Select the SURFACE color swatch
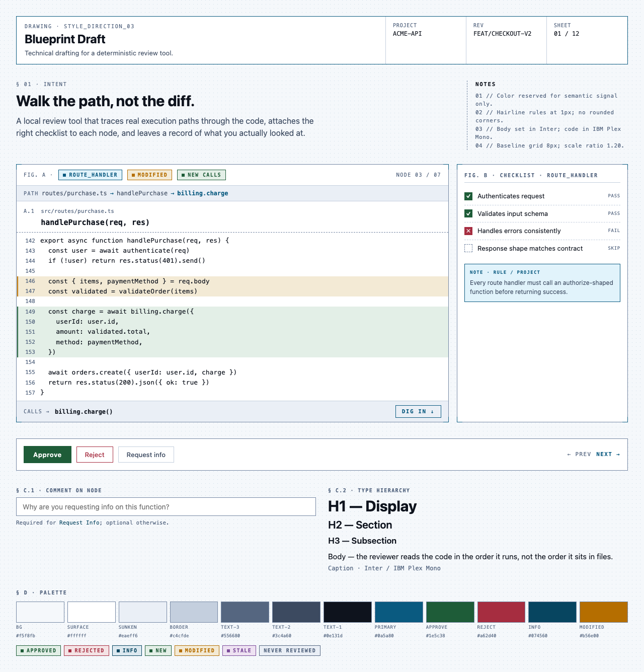Screen dimensions: 644x672 pyautogui.click(x=92, y=612)
